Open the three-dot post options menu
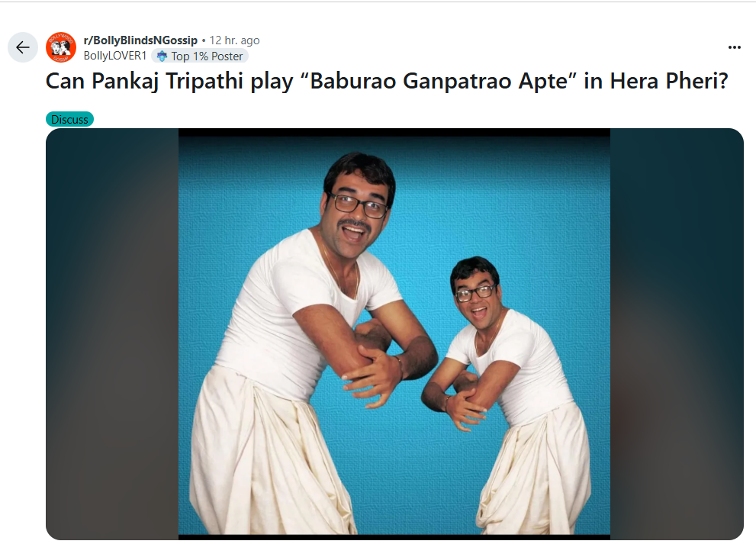This screenshot has width=756, height=557. [735, 47]
